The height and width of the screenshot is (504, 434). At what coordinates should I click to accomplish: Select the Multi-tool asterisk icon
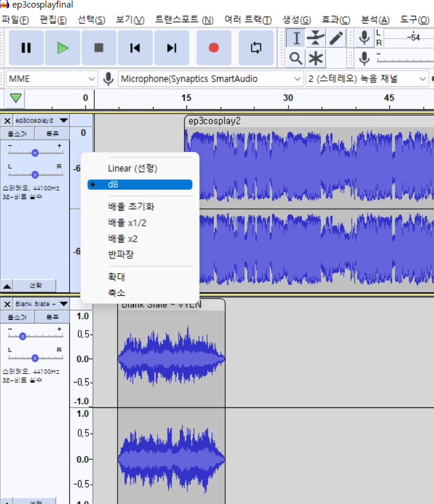pos(316,59)
